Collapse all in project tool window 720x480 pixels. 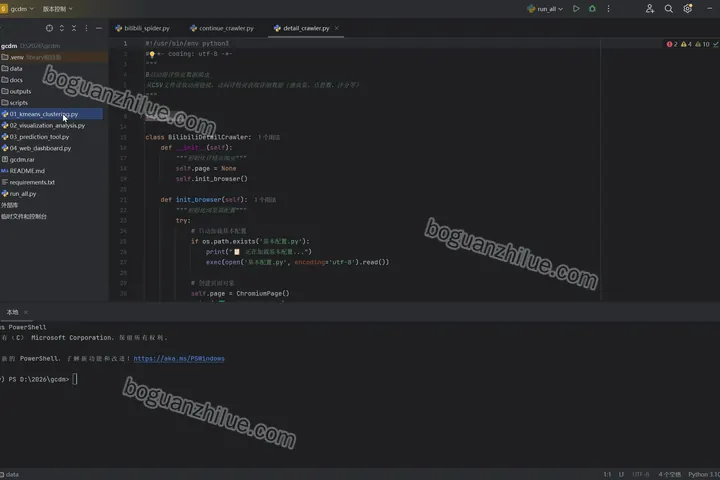tap(74, 28)
